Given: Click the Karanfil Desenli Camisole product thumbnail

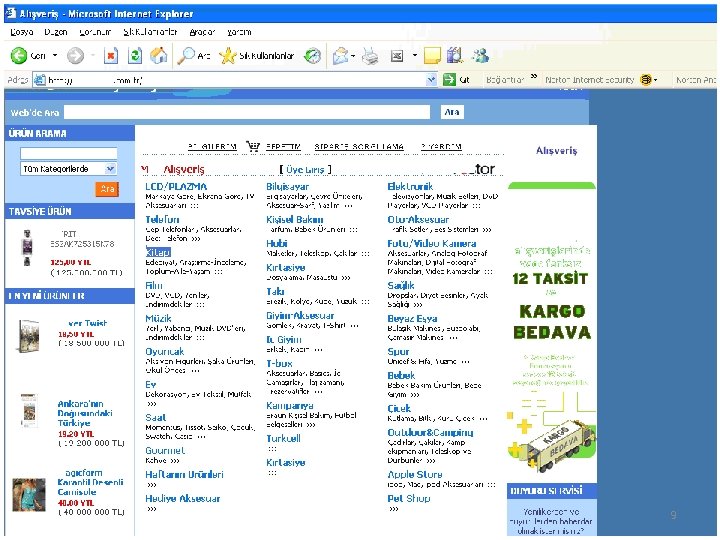Looking at the screenshot, I should pyautogui.click(x=28, y=495).
